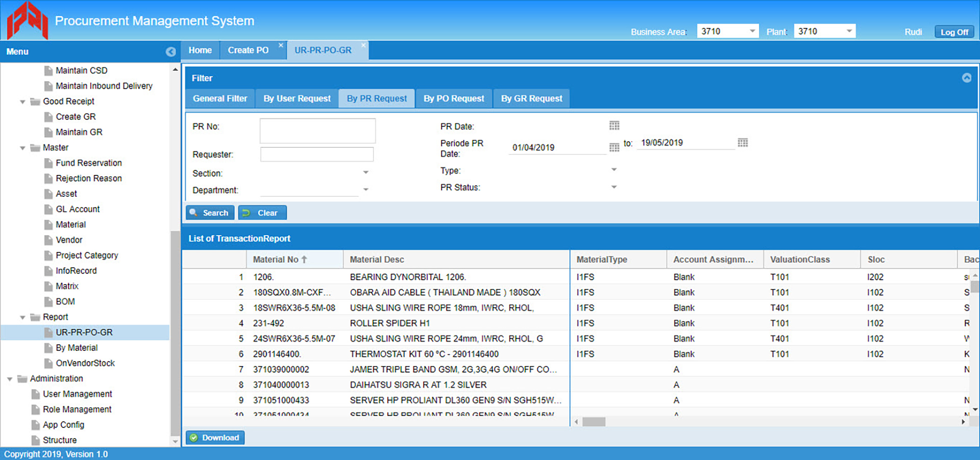This screenshot has height=460, width=980.
Task: Click the Search button with magnifier
Action: [x=210, y=213]
